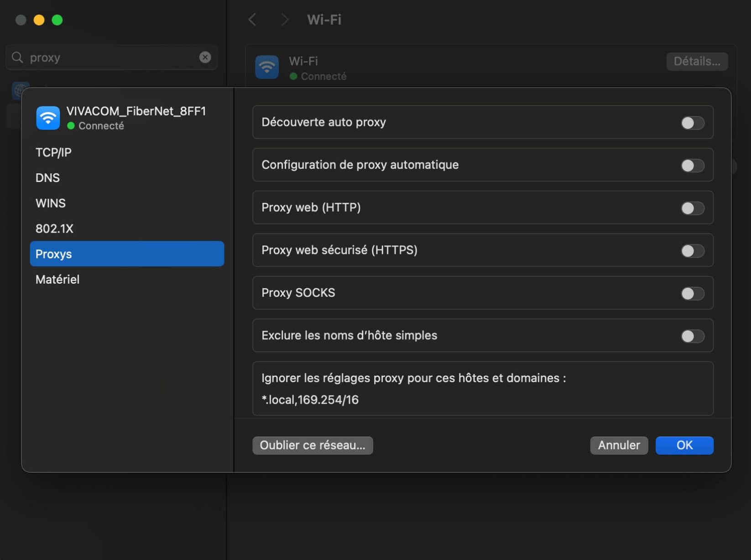Screen dimensions: 751x560
Task: Go forward with the forward chevron
Action: point(285,20)
